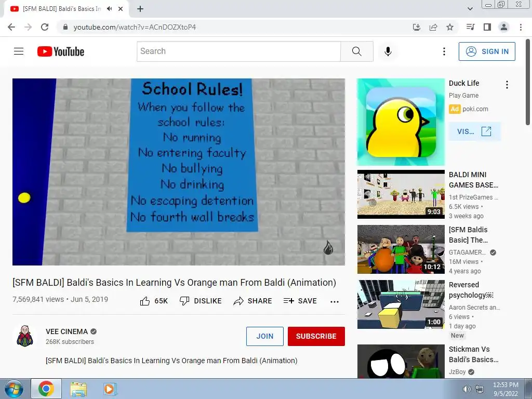Image resolution: width=532 pixels, height=399 pixels.
Task: Open taskbar clock 12:53 PM
Action: tap(506, 389)
